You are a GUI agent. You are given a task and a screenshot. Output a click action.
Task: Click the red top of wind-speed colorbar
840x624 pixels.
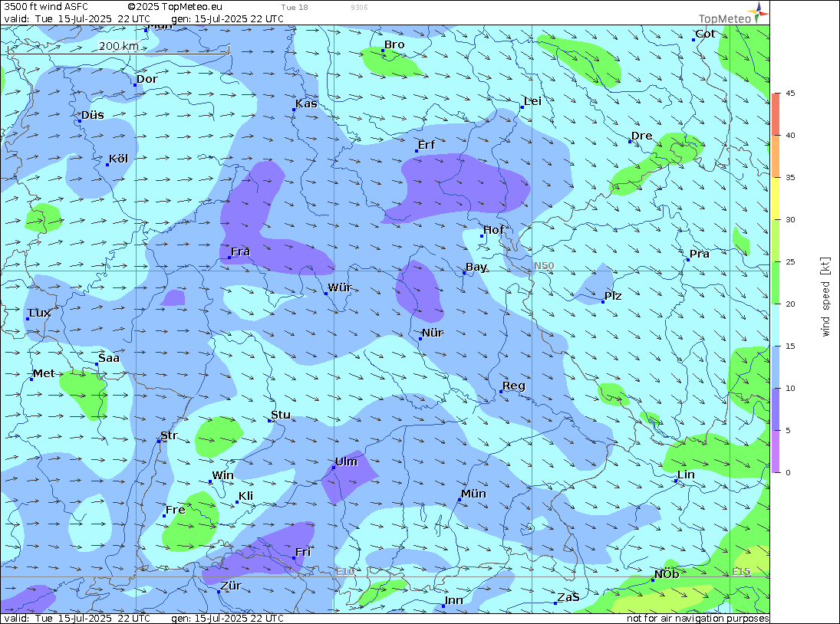[776, 114]
